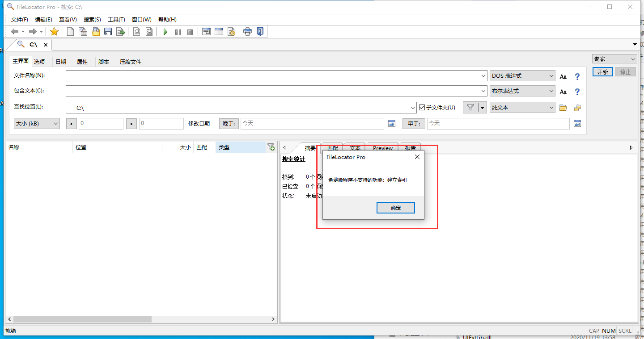Click the magnifier icon on the C:\ tab
The height and width of the screenshot is (339, 644).
[x=21, y=44]
